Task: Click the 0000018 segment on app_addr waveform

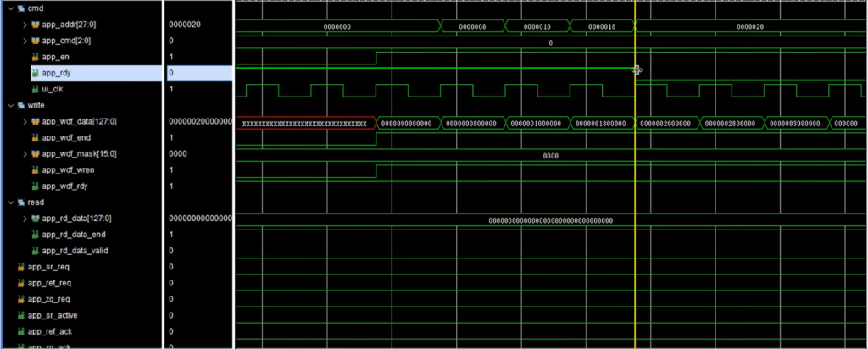Action: [x=602, y=26]
